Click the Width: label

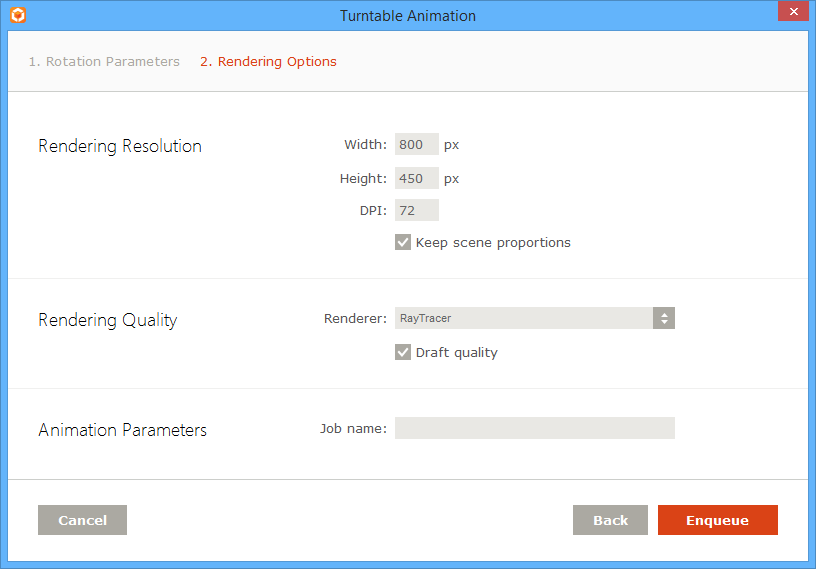(x=365, y=144)
